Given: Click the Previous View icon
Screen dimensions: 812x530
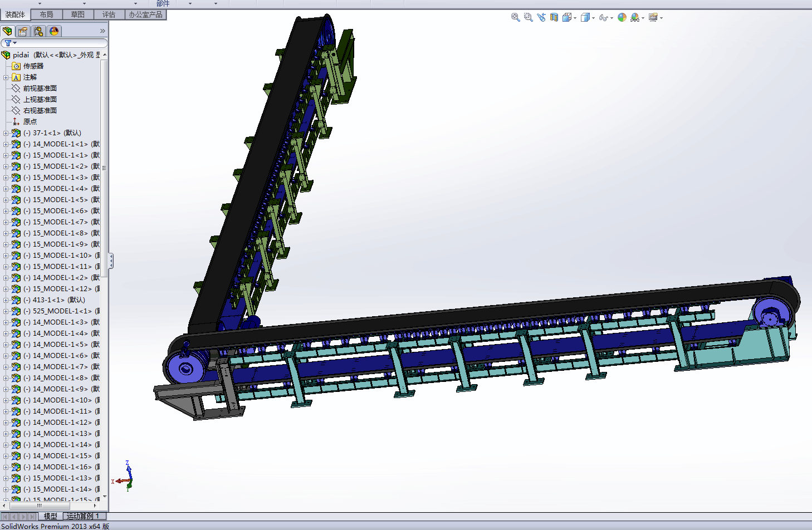Looking at the screenshot, I should (541, 17).
